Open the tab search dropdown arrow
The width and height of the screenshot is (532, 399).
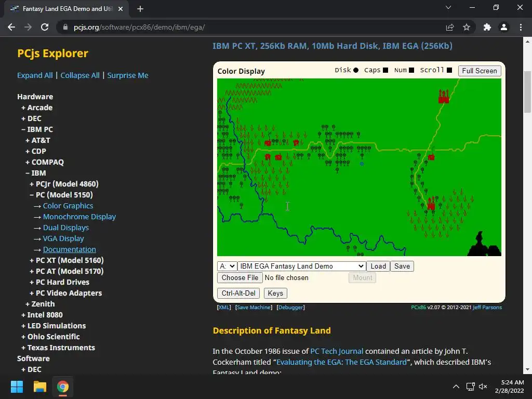coord(448,7)
